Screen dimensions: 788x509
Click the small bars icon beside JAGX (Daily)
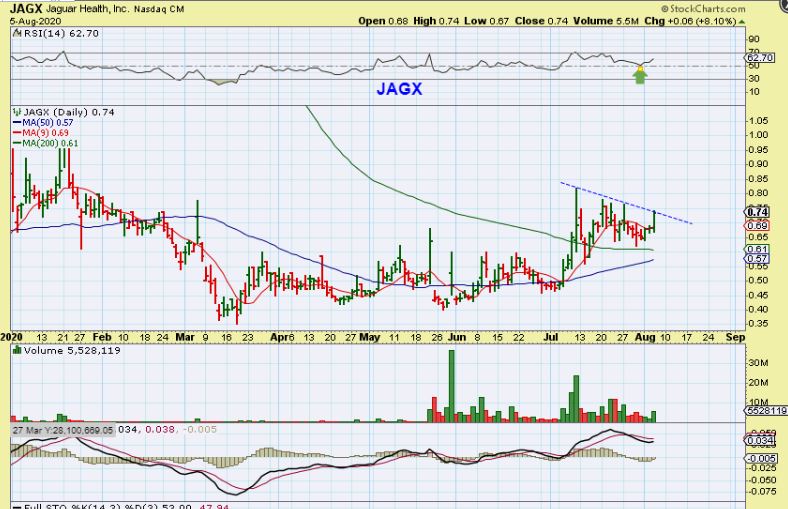17,112
